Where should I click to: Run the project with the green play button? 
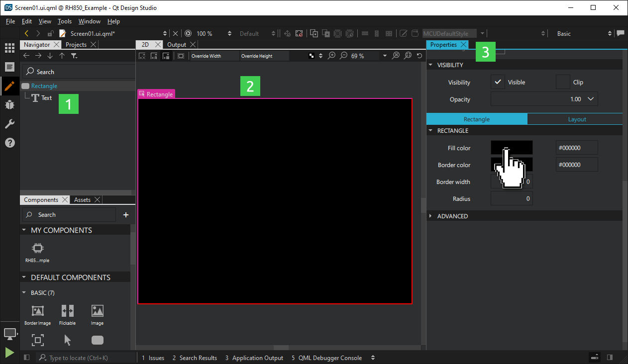click(9, 353)
